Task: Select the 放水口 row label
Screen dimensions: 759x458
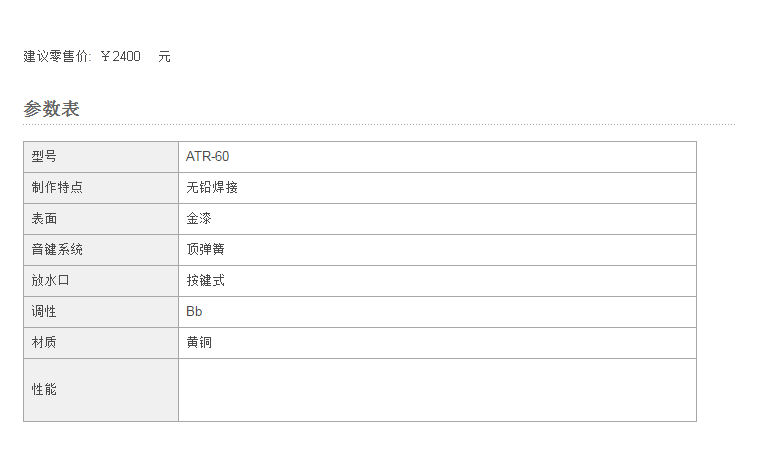Action: pos(101,281)
